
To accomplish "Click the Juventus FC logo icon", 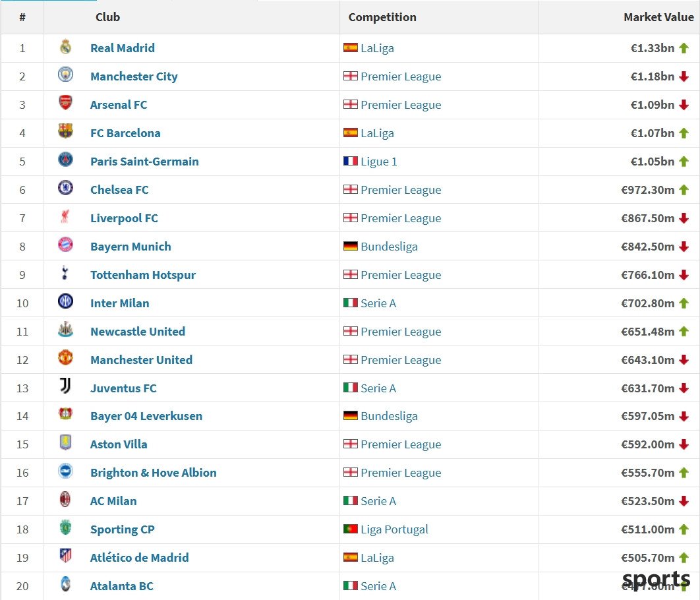I will [x=66, y=386].
